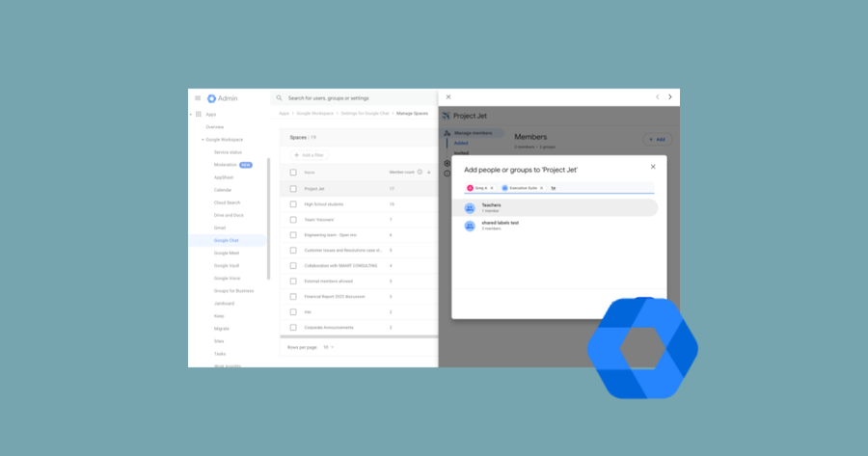Image resolution: width=868 pixels, height=456 pixels.
Task: Open Moderation in the sidebar
Action: pyautogui.click(x=226, y=165)
